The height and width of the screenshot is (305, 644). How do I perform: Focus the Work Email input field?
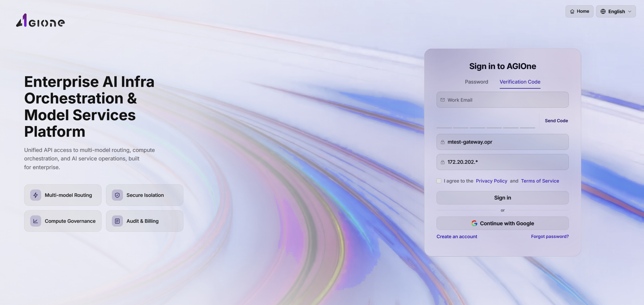(x=502, y=100)
